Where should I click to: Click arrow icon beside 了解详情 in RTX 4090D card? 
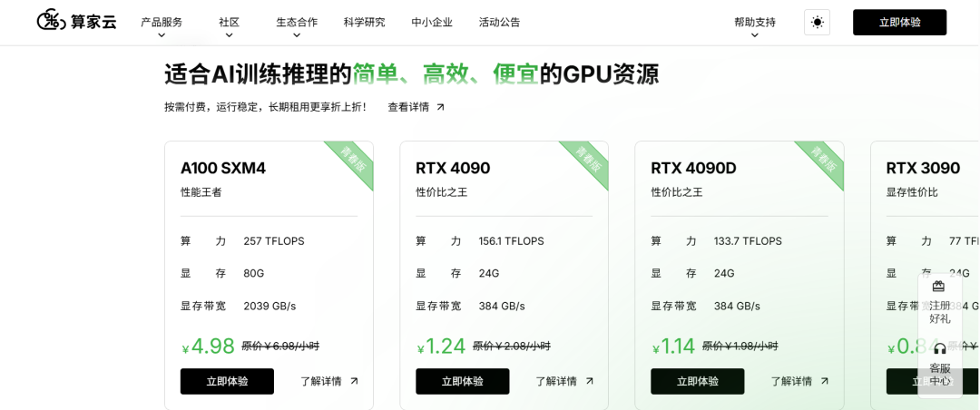(x=824, y=381)
